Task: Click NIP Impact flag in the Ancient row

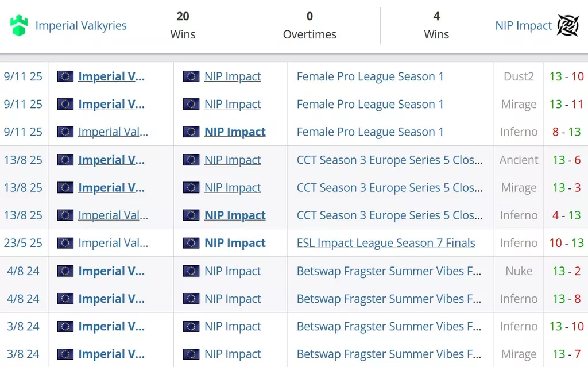Action: 191,160
